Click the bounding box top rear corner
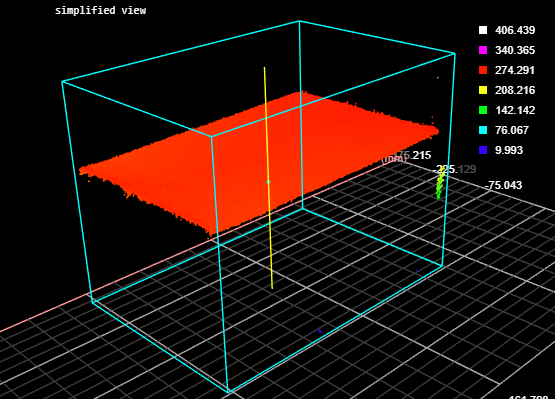 pyautogui.click(x=299, y=21)
